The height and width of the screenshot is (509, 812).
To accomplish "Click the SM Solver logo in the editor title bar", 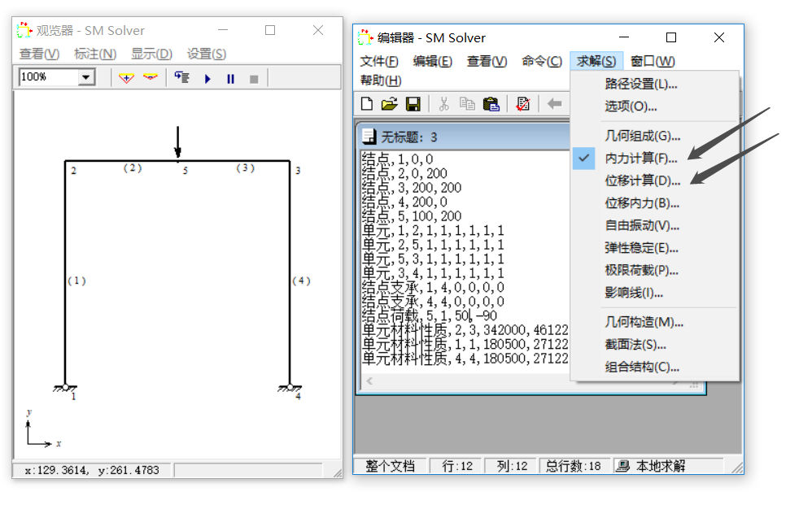I will click(x=365, y=37).
